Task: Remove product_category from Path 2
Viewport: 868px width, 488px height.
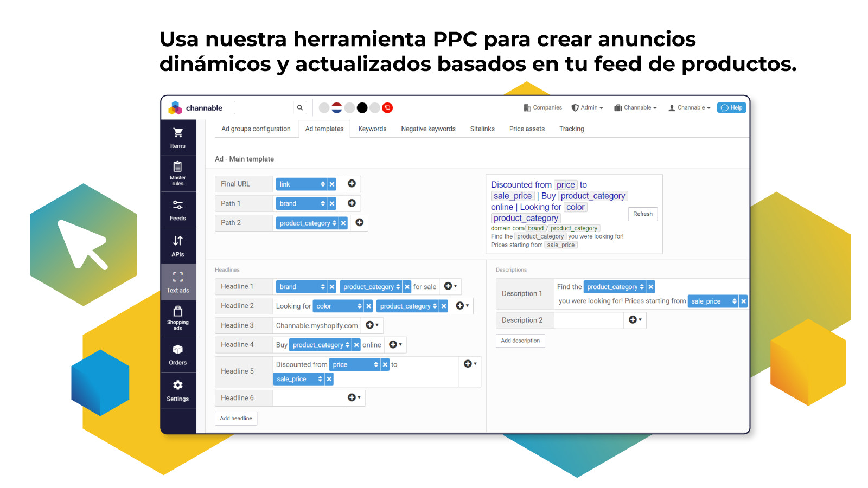Action: pos(343,223)
